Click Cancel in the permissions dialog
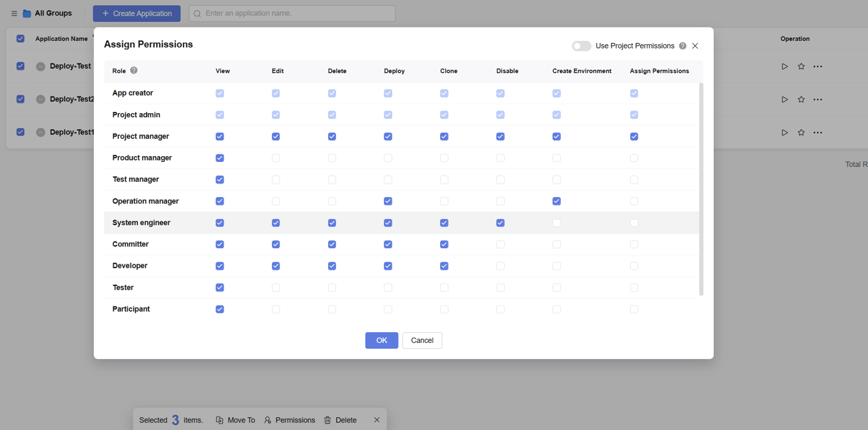 422,340
